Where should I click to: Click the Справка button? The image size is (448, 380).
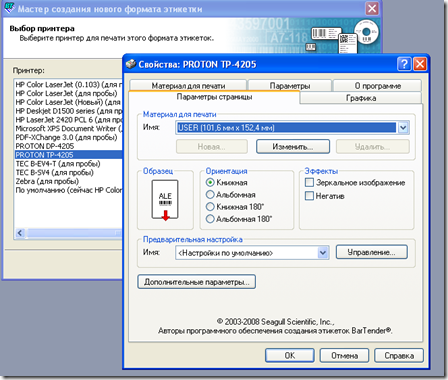[x=399, y=355]
